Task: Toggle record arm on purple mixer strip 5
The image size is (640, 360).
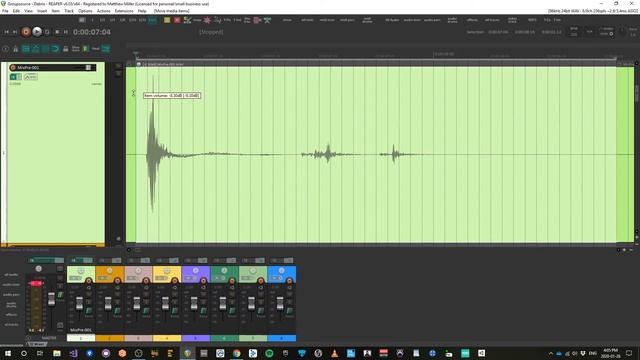Action: tap(204, 281)
